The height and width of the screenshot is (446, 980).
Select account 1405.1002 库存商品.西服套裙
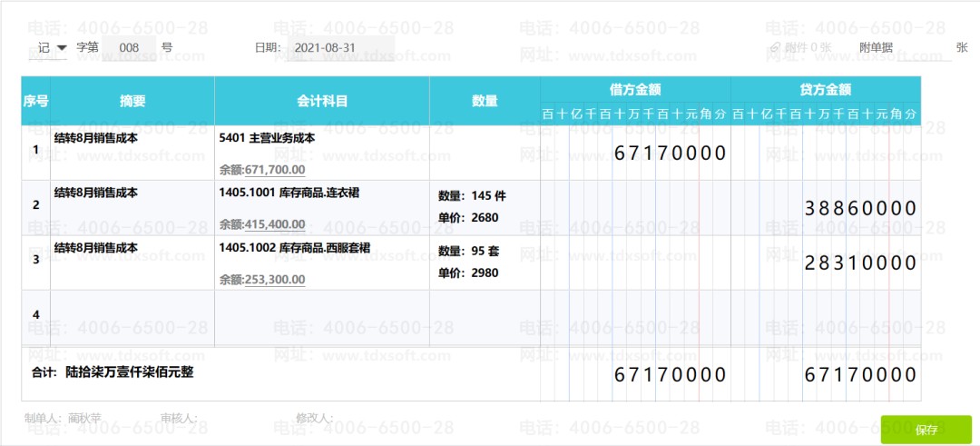[x=294, y=248]
